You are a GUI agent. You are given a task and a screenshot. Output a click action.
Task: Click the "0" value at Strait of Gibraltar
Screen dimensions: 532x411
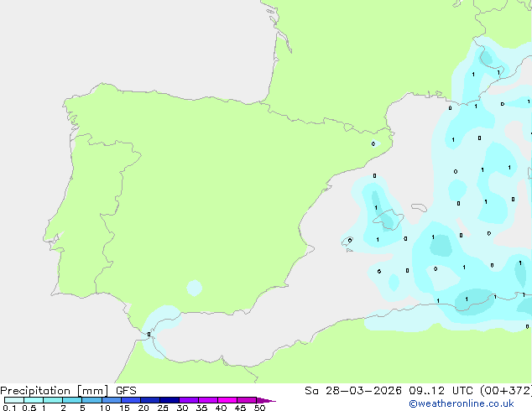149,335
